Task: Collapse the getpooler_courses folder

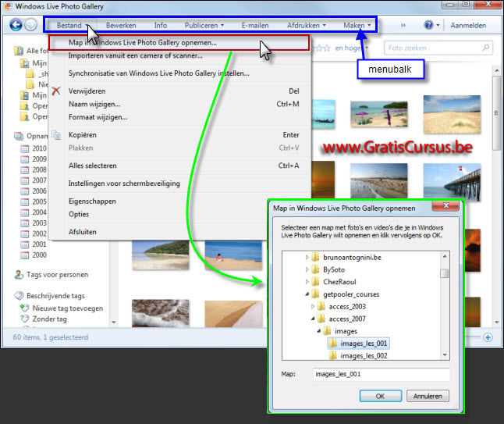Action: (307, 294)
